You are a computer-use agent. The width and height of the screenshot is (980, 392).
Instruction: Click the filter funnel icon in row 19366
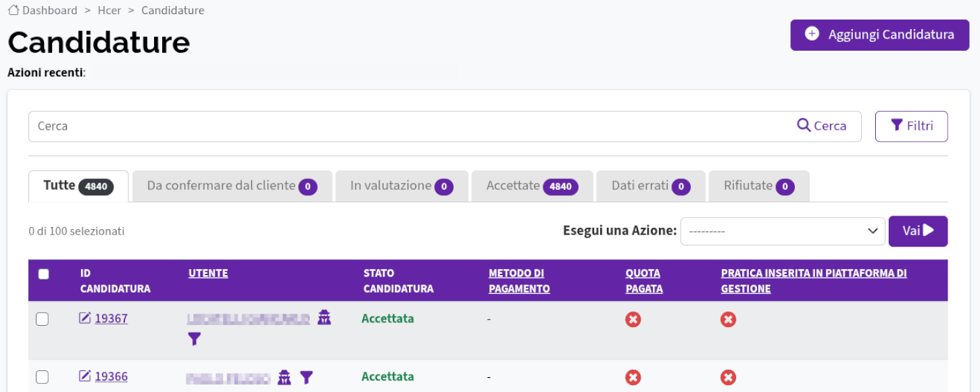tap(306, 377)
